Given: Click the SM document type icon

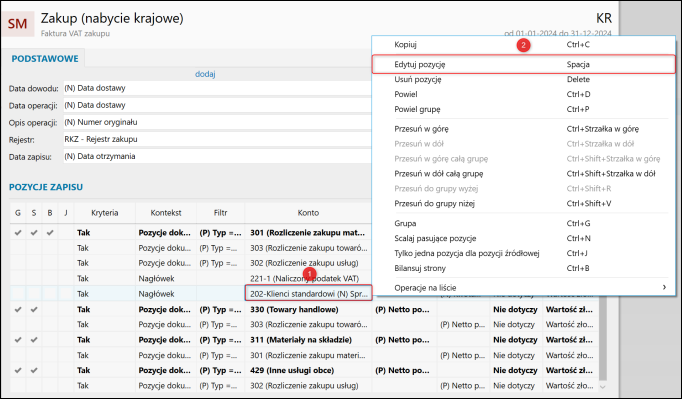Looking at the screenshot, I should (x=17, y=23).
